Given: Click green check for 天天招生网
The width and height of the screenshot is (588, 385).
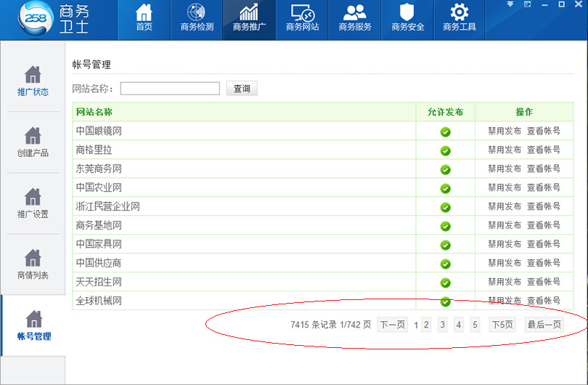Looking at the screenshot, I should pyautogui.click(x=446, y=283).
